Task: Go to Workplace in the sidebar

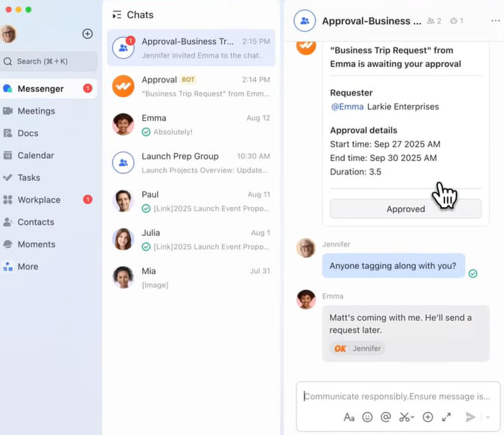Action: (x=39, y=200)
